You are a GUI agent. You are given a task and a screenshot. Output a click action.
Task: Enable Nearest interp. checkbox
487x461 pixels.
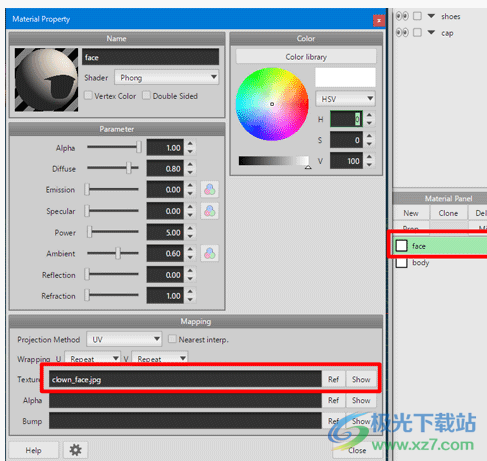point(172,339)
